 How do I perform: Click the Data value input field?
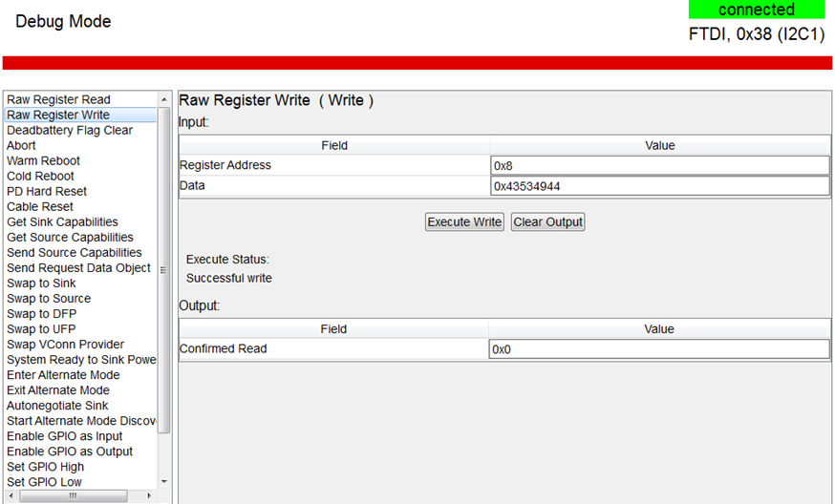660,186
